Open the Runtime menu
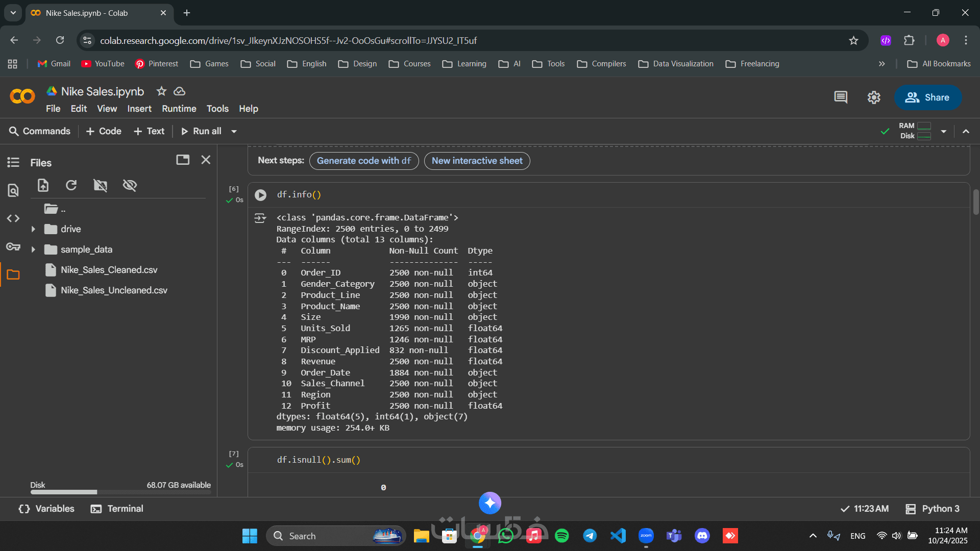Image resolution: width=980 pixels, height=551 pixels. [179, 109]
